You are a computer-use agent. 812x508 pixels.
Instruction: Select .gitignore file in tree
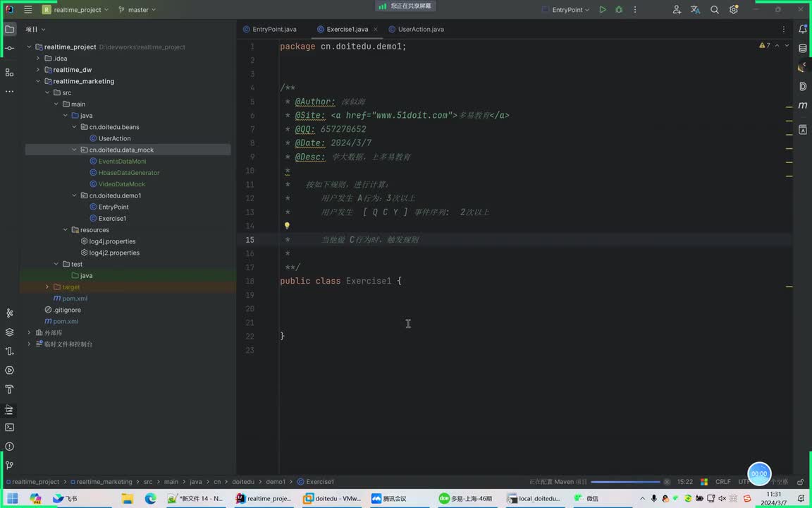pos(67,310)
